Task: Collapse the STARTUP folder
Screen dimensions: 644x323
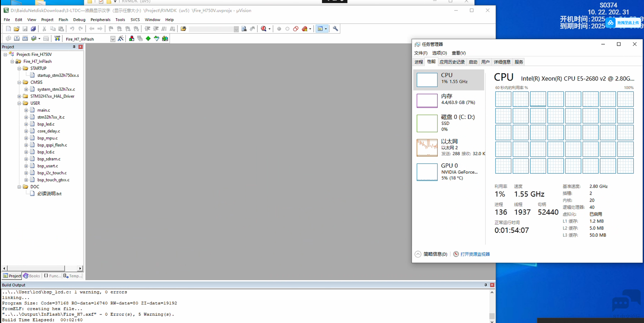Action: click(x=19, y=68)
